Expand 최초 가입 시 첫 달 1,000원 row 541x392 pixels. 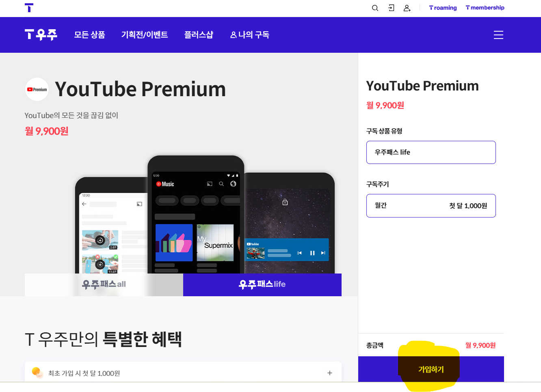183,373
